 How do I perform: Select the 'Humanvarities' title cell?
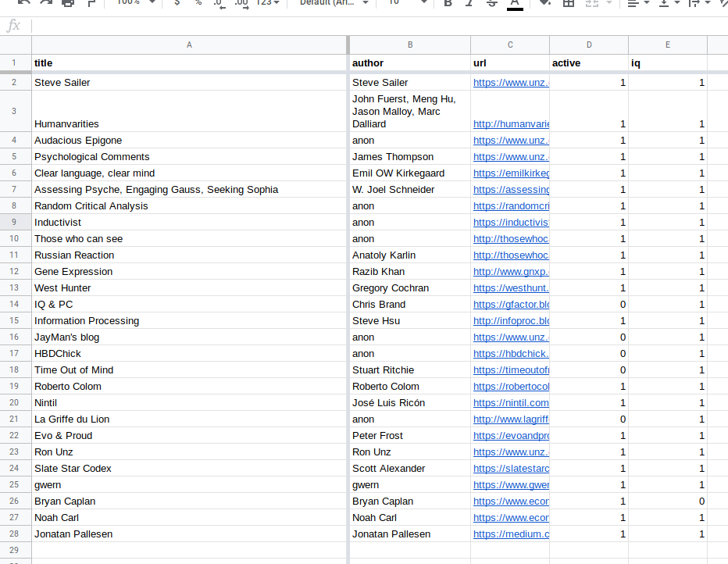click(189, 111)
